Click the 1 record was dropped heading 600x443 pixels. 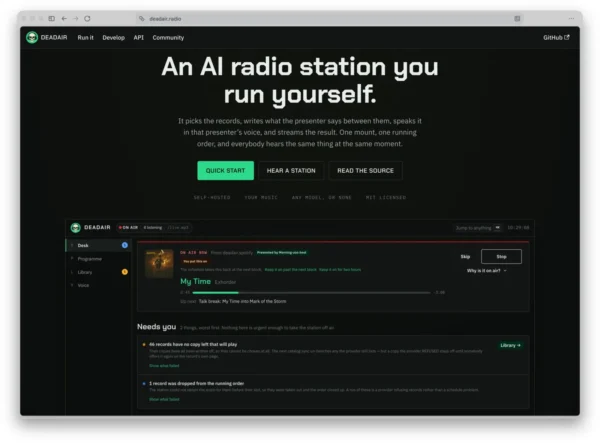pos(196,383)
